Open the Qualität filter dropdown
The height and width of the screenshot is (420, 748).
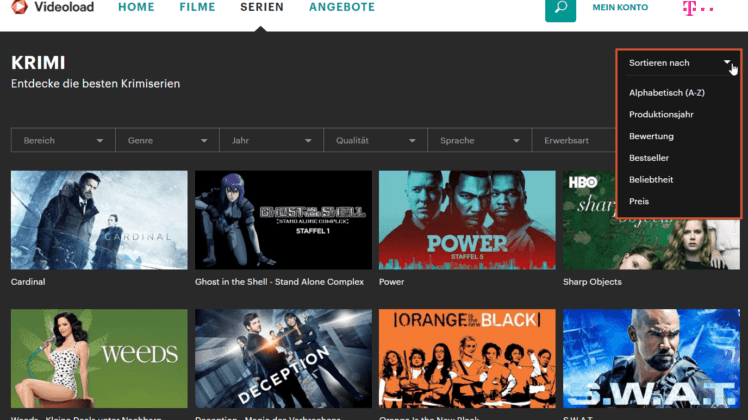[x=375, y=140]
